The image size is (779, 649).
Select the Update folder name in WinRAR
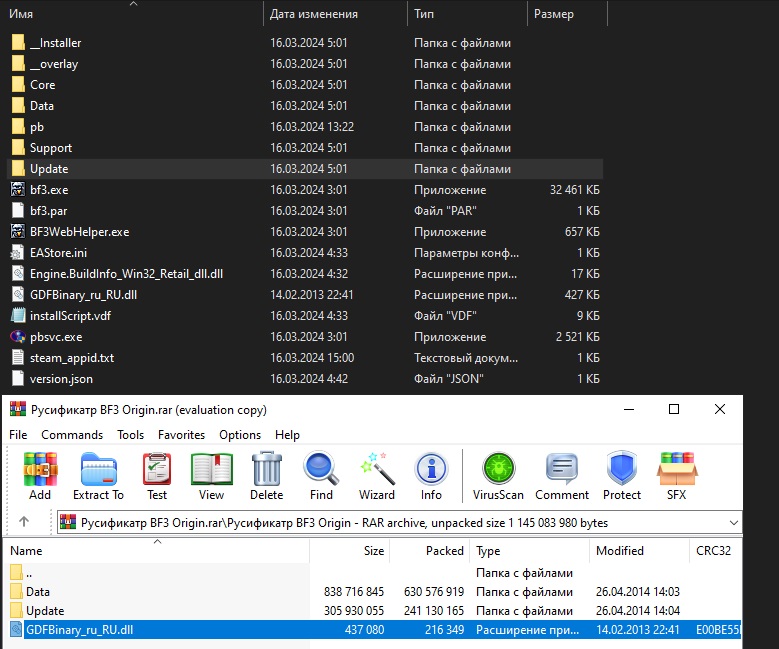(x=45, y=611)
